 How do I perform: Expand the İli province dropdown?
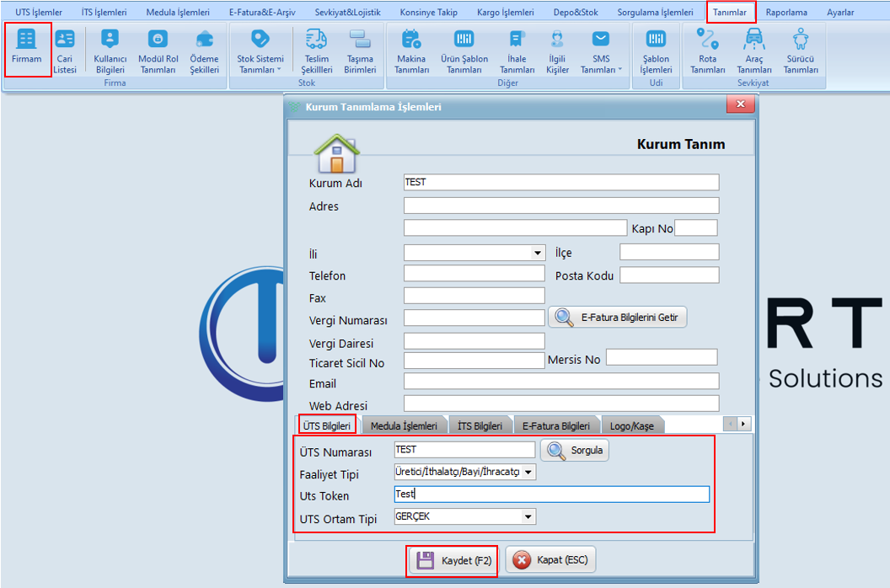538,253
